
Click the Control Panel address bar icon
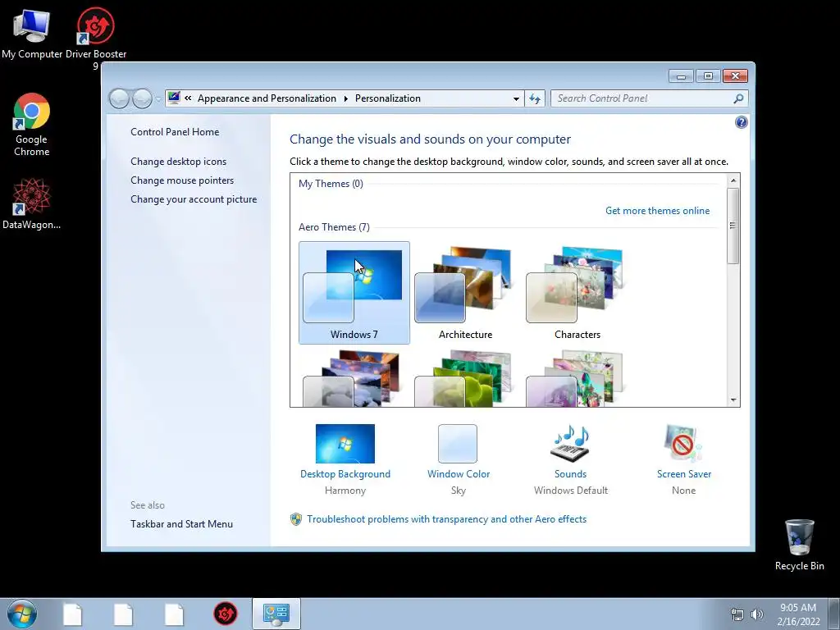(x=174, y=98)
